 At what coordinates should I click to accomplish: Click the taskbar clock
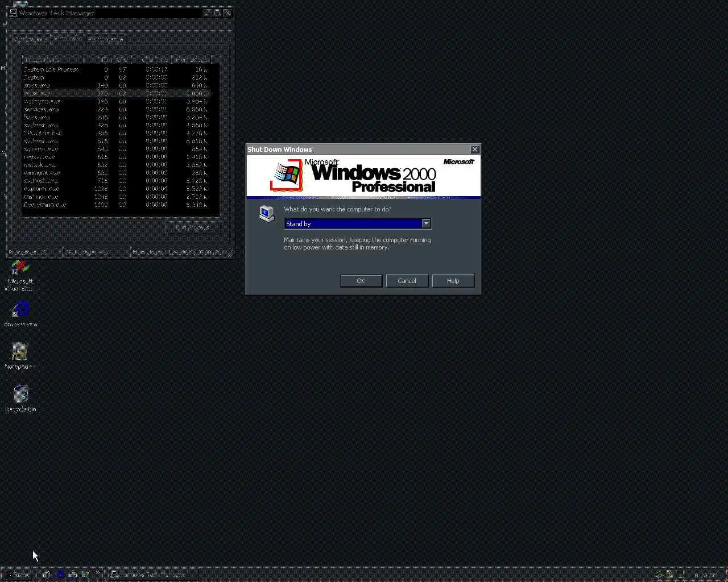tap(706, 575)
